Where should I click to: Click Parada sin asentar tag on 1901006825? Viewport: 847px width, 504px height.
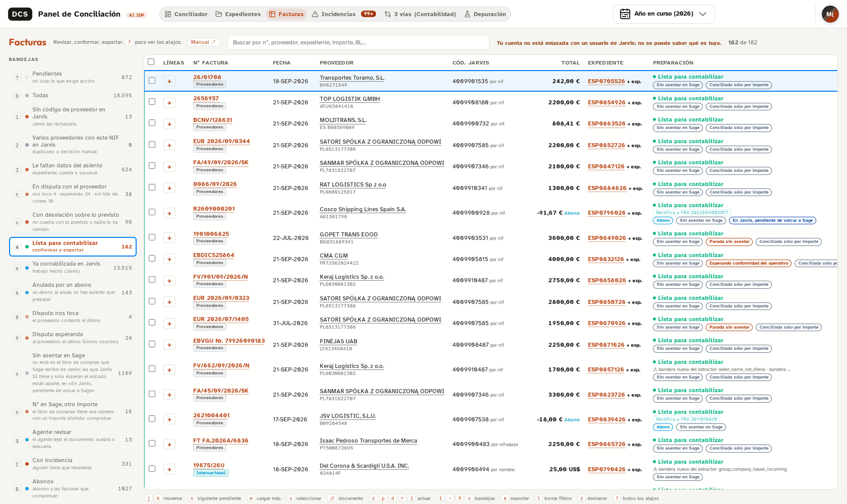pos(729,241)
